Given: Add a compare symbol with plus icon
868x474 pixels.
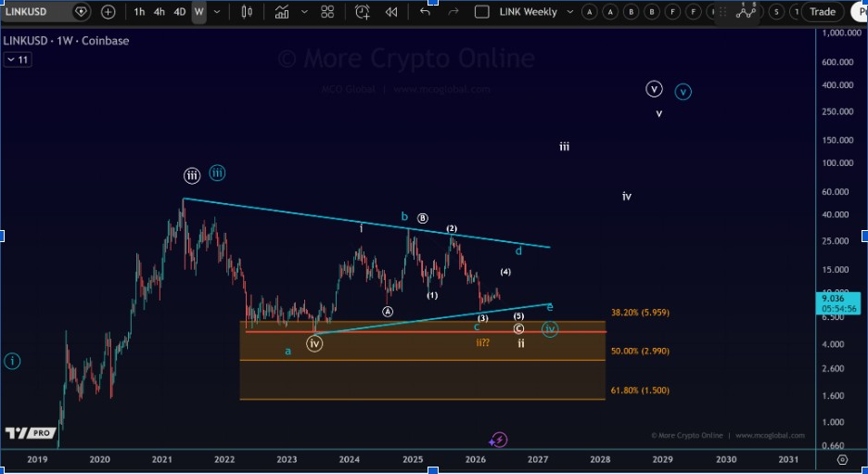Looking at the screenshot, I should tap(108, 12).
